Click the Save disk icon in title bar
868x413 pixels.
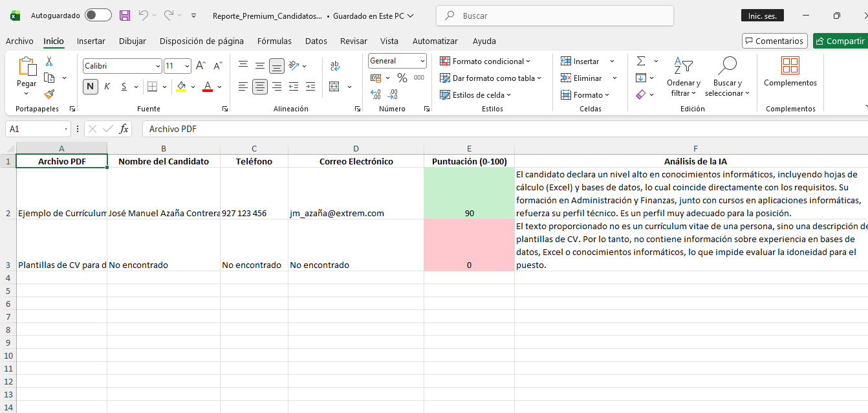125,16
